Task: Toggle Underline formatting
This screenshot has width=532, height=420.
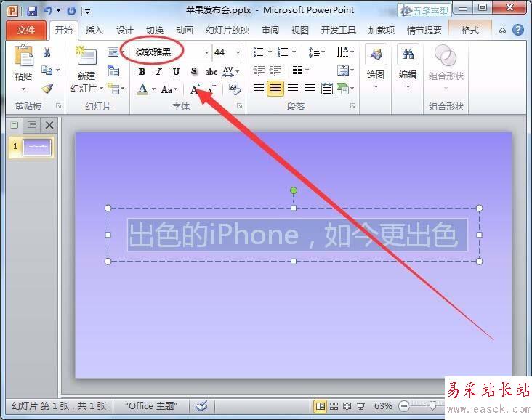Action: pyautogui.click(x=176, y=72)
